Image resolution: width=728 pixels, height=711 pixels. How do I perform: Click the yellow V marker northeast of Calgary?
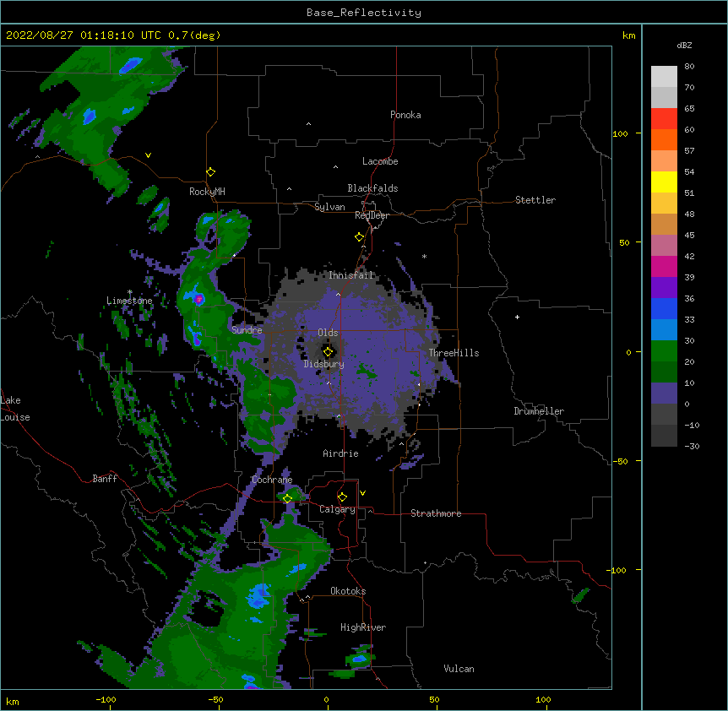click(362, 493)
